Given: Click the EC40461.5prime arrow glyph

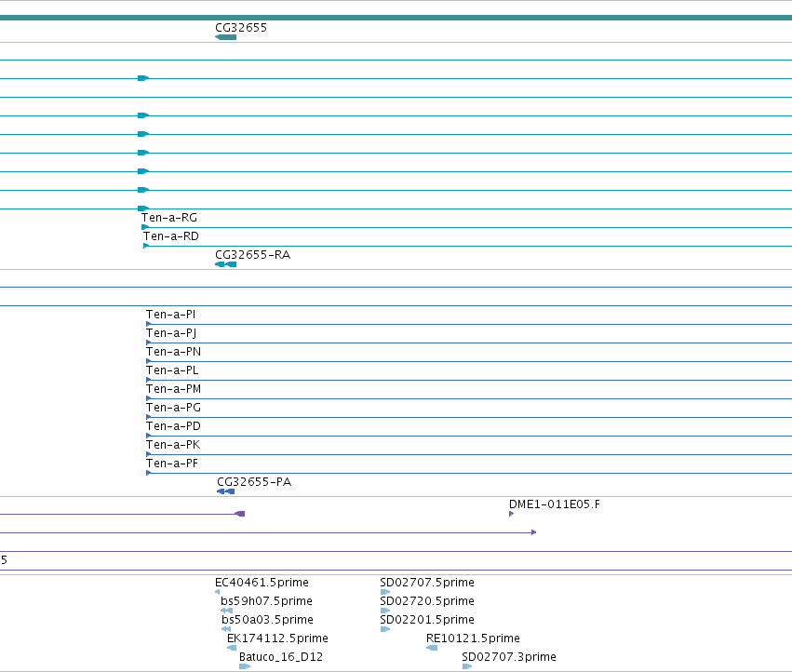Looking at the screenshot, I should pyautogui.click(x=217, y=592).
